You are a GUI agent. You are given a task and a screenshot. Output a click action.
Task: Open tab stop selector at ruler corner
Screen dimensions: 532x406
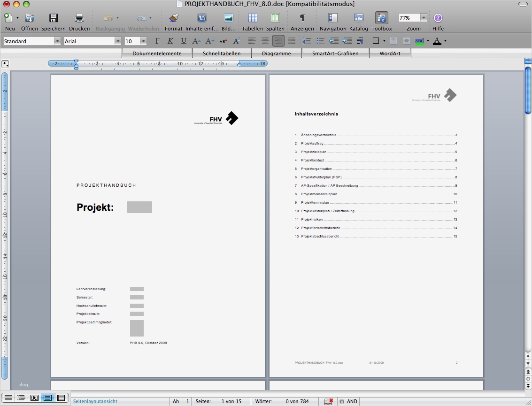pos(5,64)
